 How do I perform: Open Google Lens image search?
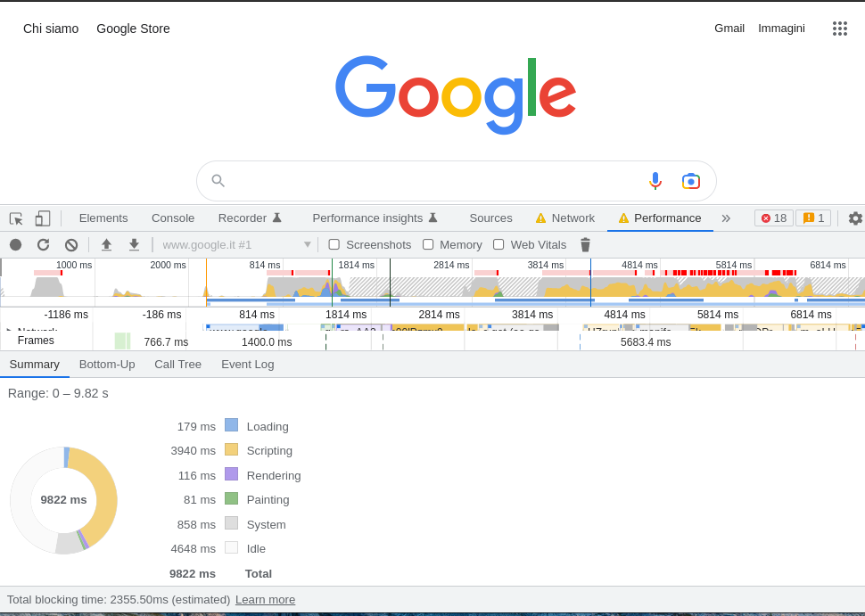(691, 181)
